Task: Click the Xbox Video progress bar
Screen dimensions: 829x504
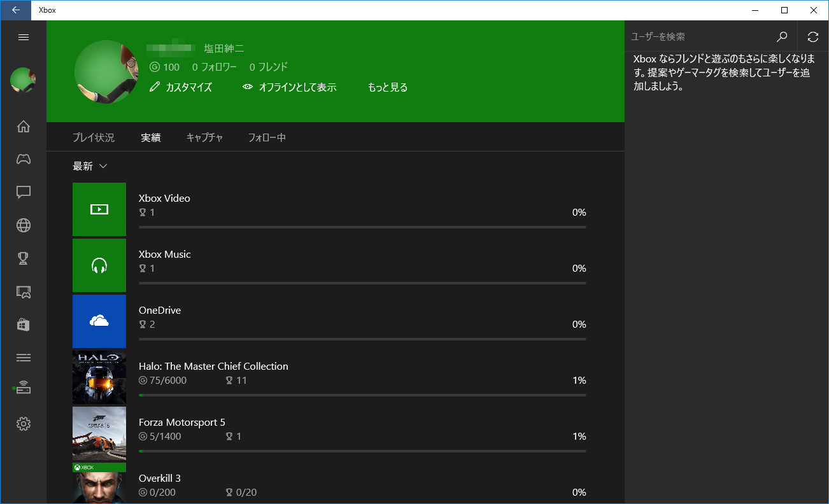Action: (x=362, y=227)
